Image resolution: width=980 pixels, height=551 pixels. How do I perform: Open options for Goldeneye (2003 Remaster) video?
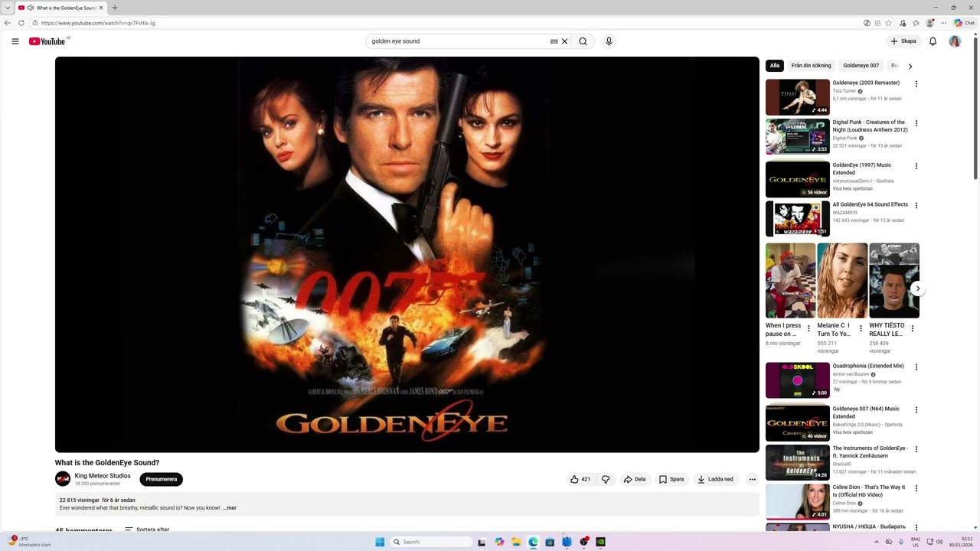tap(916, 83)
